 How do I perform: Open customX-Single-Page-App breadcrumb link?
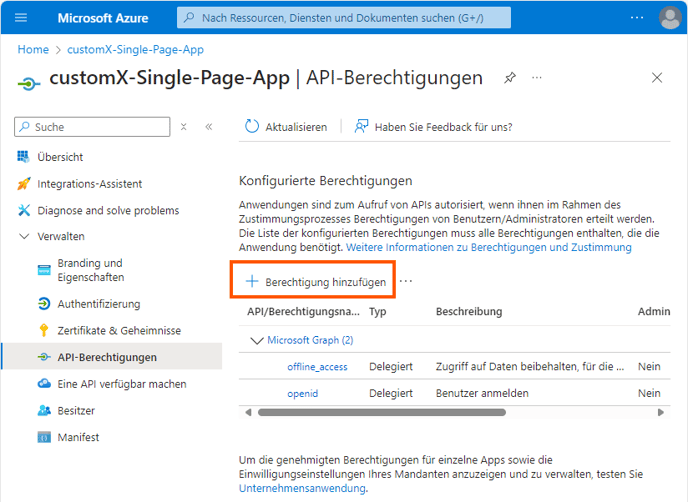135,50
